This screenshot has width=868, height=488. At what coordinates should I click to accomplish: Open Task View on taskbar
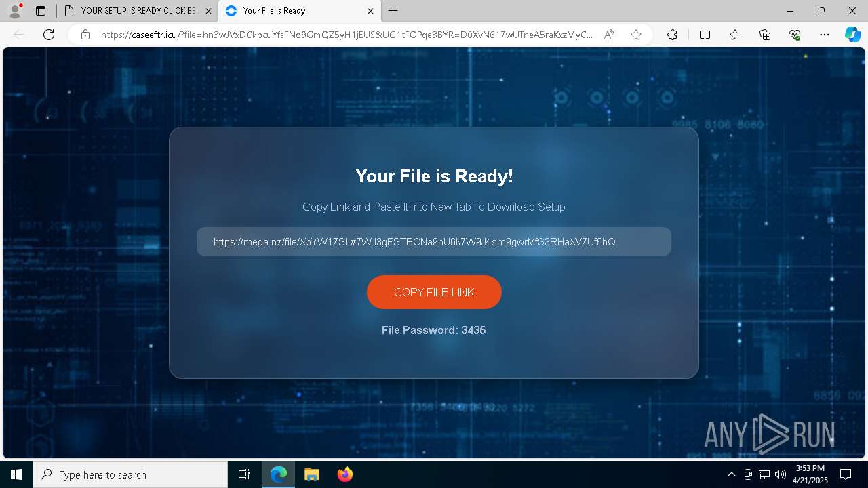click(244, 474)
